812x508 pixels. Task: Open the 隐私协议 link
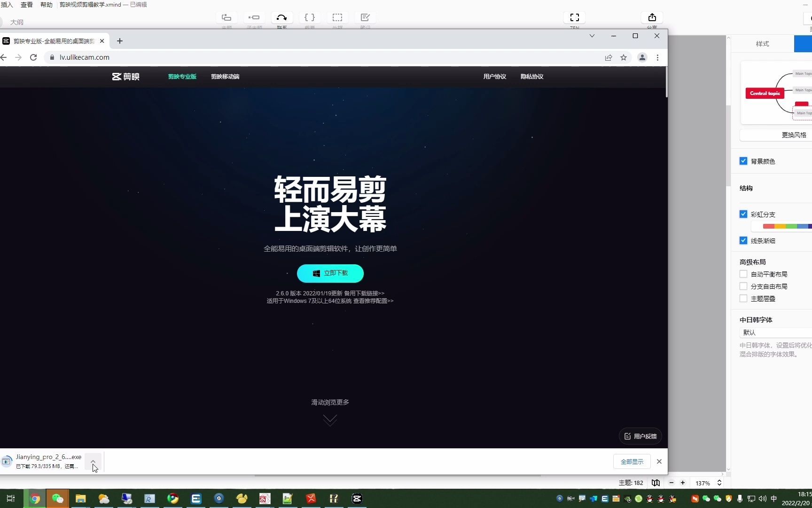tap(532, 77)
